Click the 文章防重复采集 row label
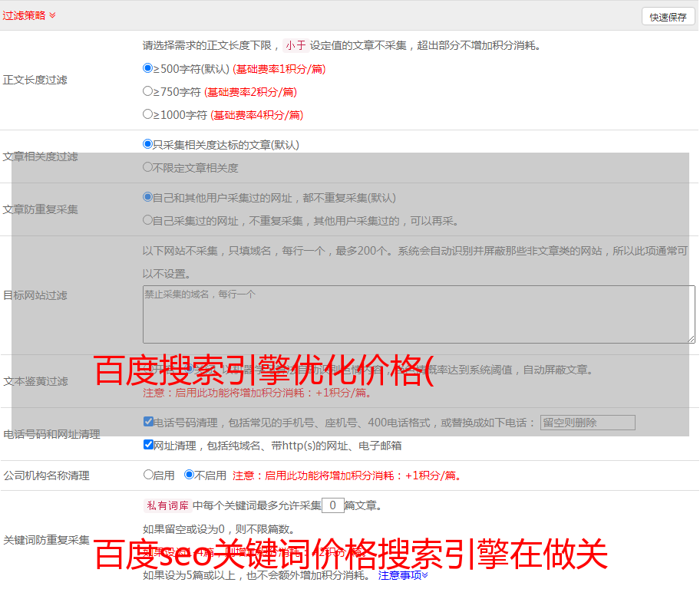 [x=40, y=209]
